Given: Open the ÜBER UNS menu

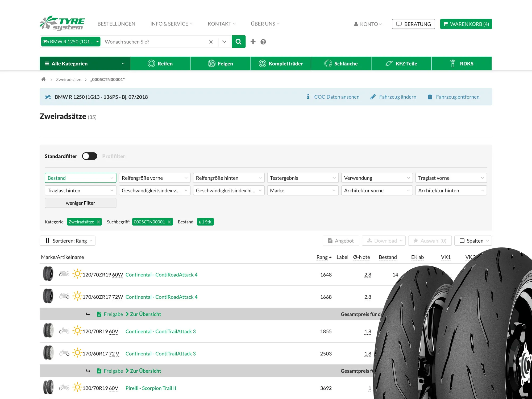Looking at the screenshot, I should pos(265,24).
